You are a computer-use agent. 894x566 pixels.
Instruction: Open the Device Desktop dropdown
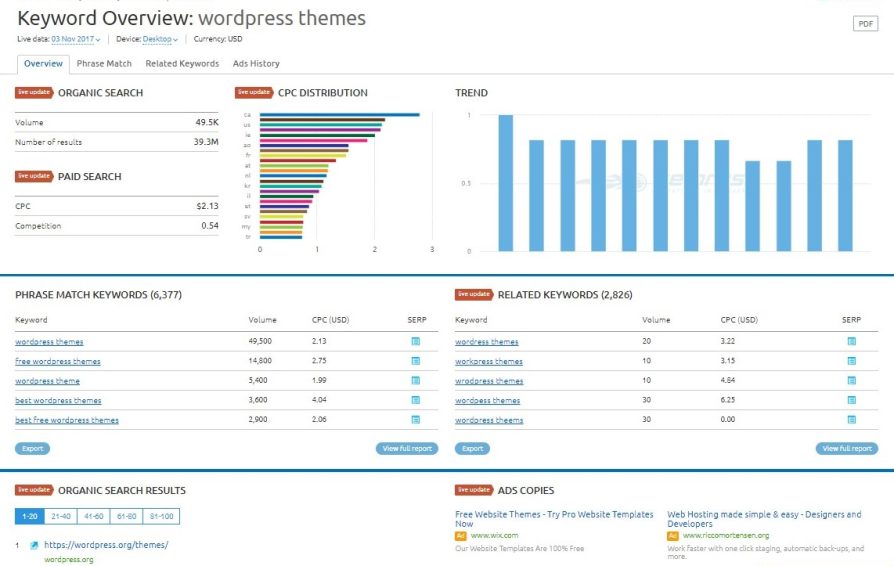tap(160, 40)
